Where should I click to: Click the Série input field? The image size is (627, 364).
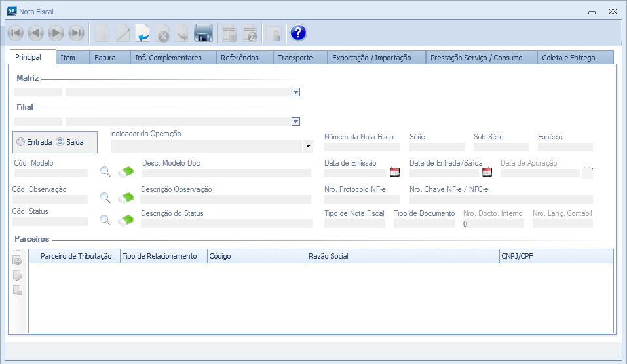pos(437,147)
